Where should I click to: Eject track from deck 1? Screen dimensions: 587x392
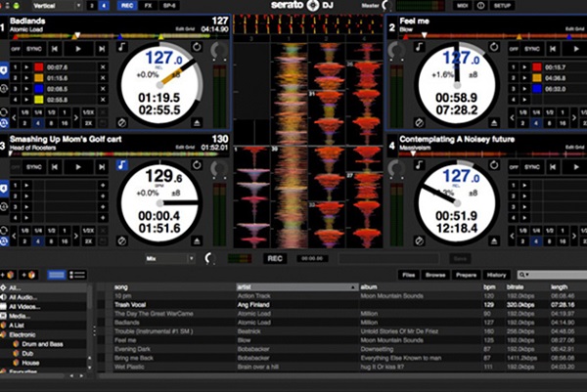tap(197, 123)
